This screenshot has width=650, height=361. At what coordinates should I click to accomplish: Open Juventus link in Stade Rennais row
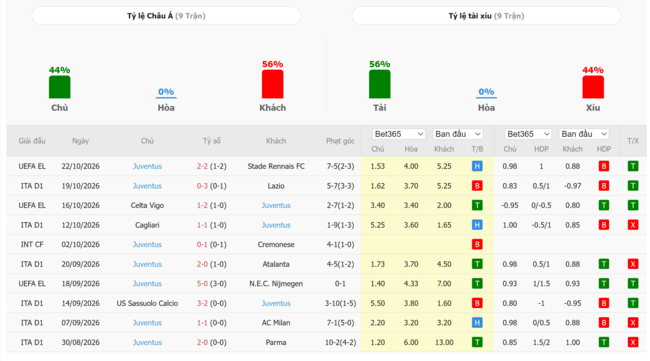pyautogui.click(x=147, y=166)
